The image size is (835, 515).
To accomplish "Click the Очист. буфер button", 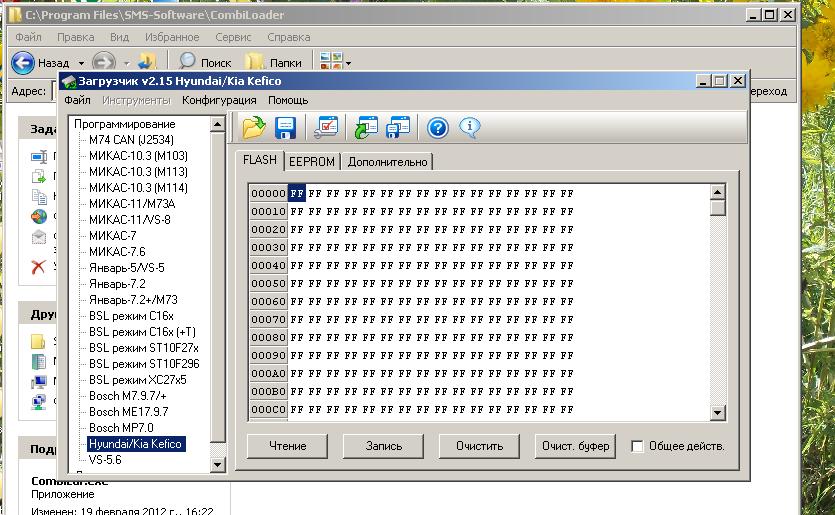I will coord(575,446).
